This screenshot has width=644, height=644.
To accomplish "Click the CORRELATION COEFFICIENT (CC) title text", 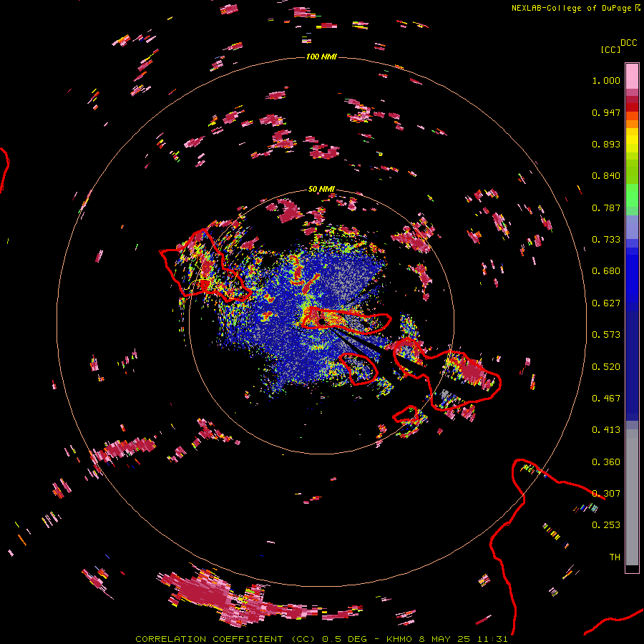I will point(226,639).
